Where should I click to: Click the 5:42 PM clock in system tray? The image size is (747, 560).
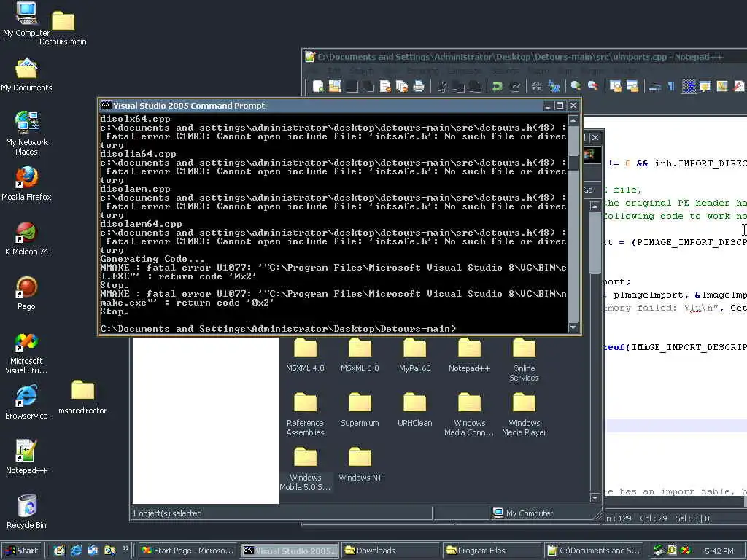719,551
